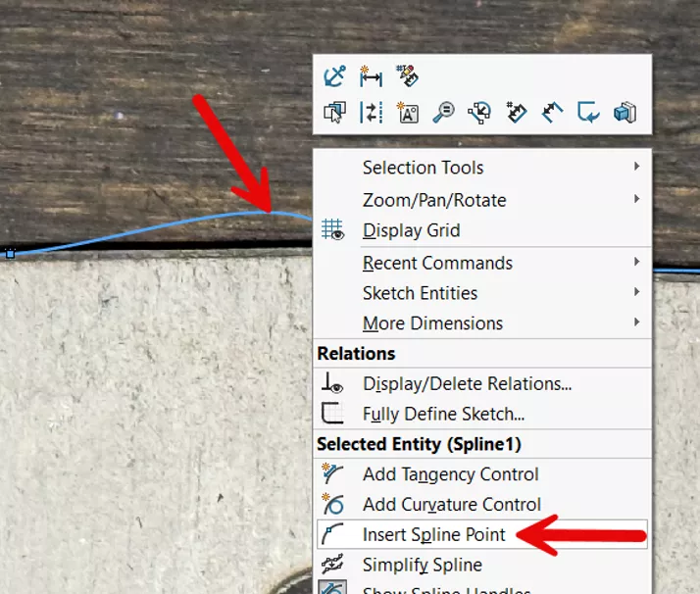Toggle the Show Spline Handles icon

332,588
